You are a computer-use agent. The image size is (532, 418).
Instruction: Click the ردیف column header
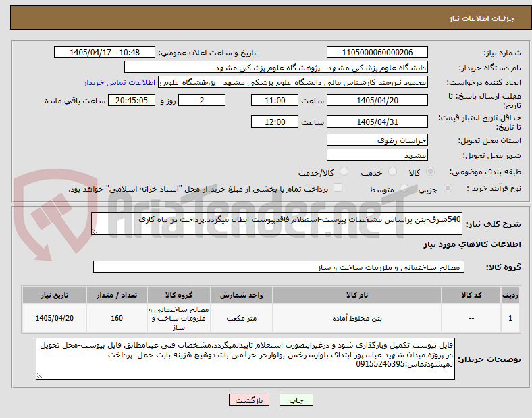[x=510, y=295]
